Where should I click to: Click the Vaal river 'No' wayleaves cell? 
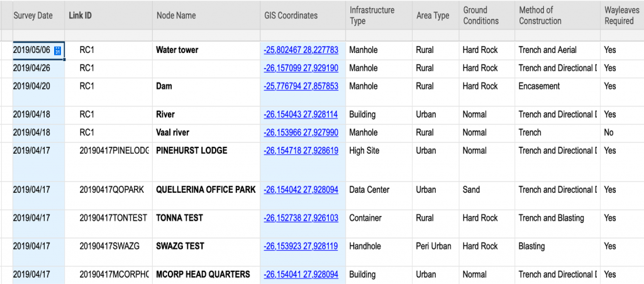[609, 133]
